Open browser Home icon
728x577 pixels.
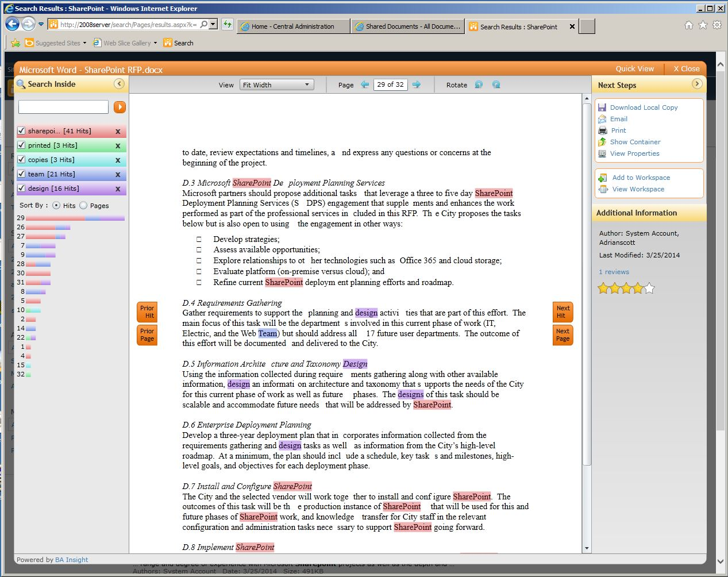tap(689, 25)
